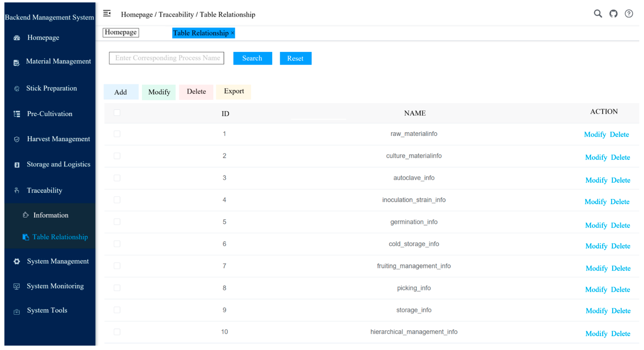Expand the Material Management menu
644x350 pixels.
[x=58, y=61]
